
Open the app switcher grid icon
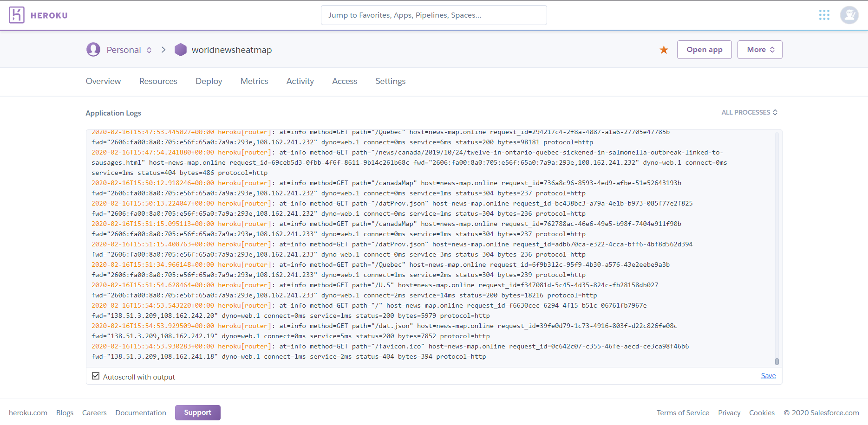pos(824,15)
